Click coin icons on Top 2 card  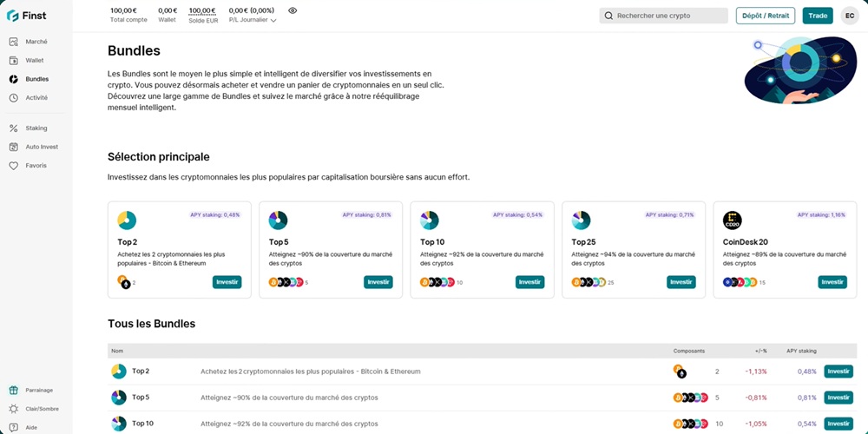pos(124,282)
